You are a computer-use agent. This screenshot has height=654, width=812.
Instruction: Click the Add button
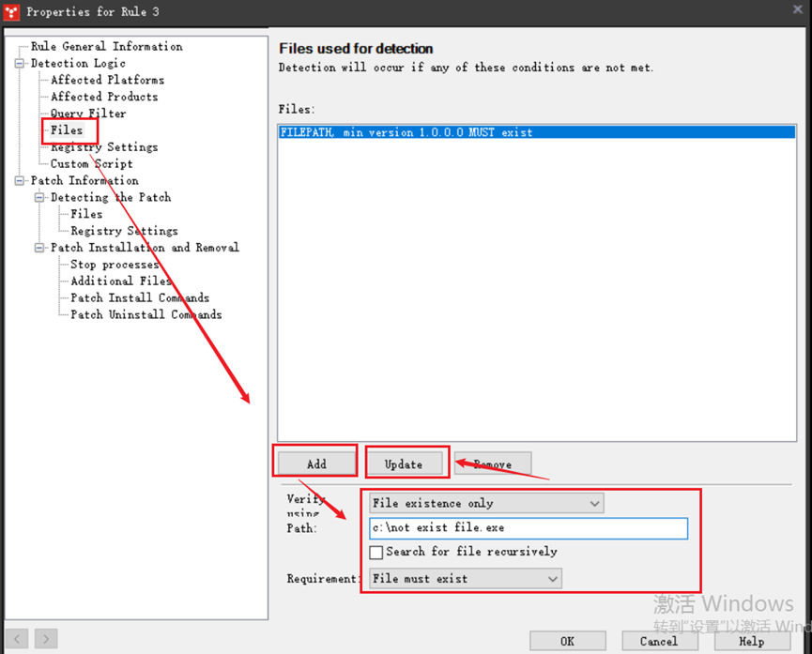[x=316, y=464]
